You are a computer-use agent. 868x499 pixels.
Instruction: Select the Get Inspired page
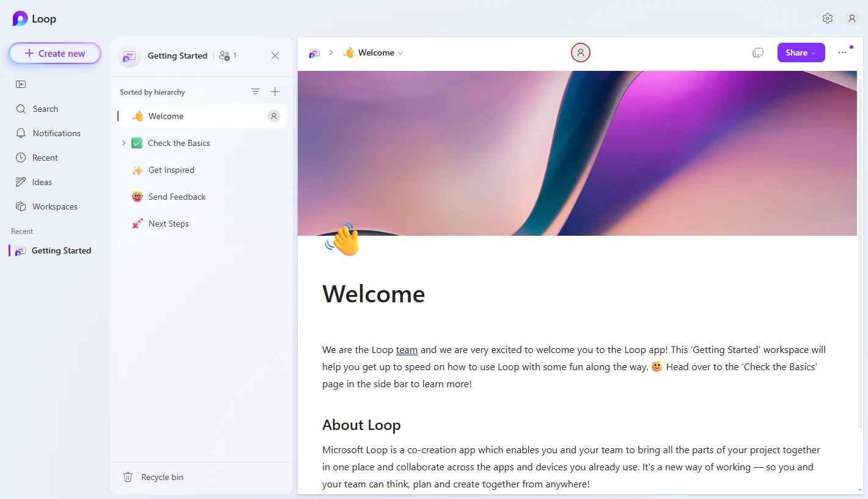[171, 170]
